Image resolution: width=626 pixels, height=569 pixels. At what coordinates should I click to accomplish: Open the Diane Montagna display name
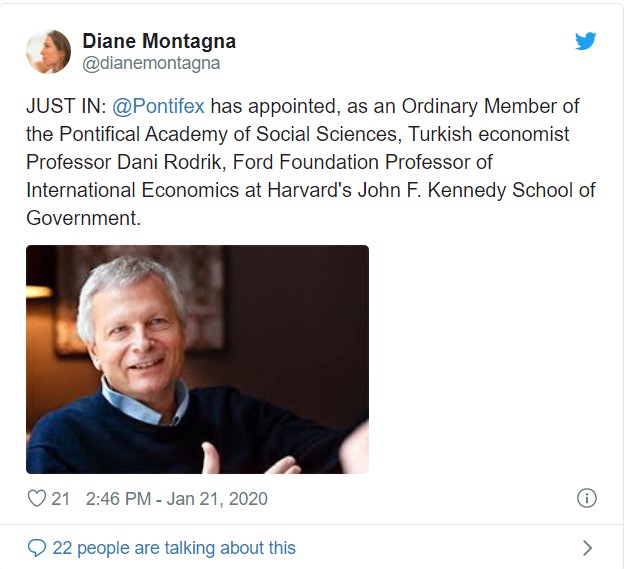[x=158, y=42]
